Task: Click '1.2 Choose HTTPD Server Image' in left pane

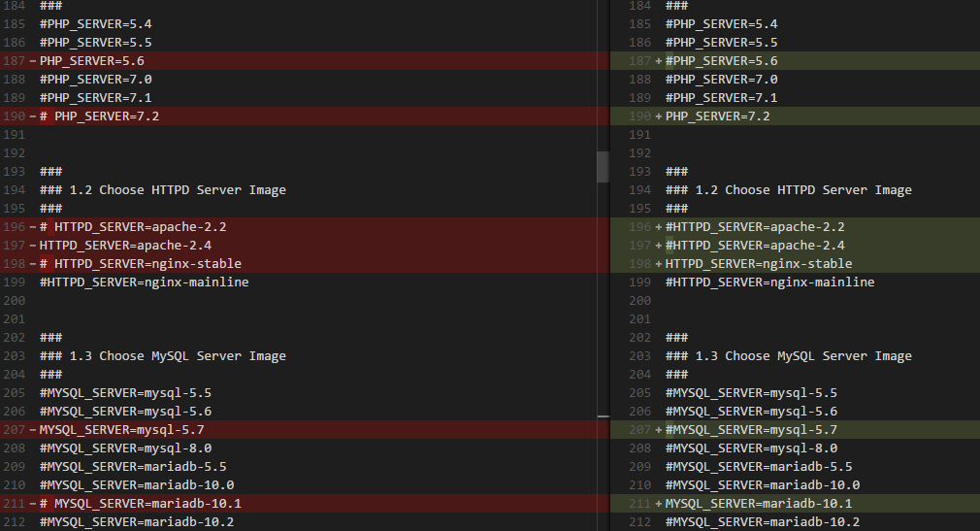Action: pos(178,189)
